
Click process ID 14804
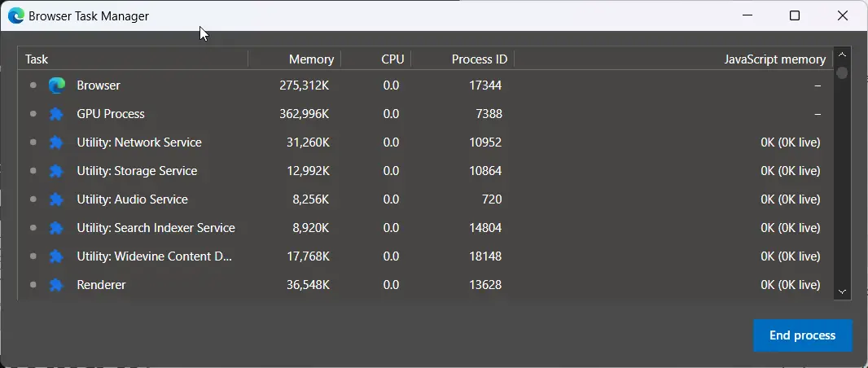[485, 228]
